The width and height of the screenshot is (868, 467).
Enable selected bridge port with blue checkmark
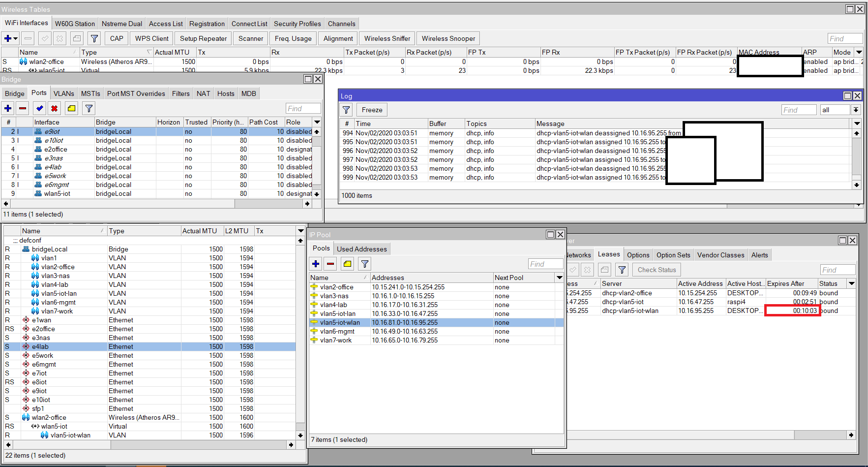coord(40,108)
